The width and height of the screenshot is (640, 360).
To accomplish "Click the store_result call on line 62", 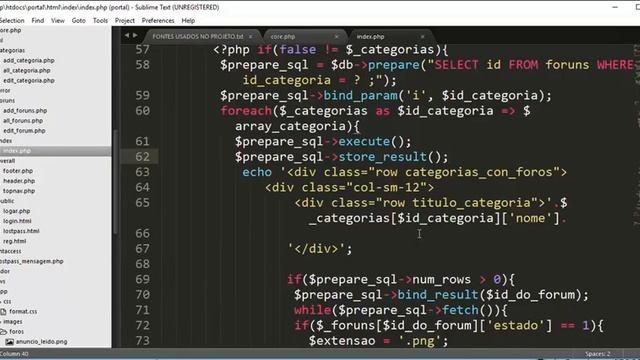I will coord(382,157).
